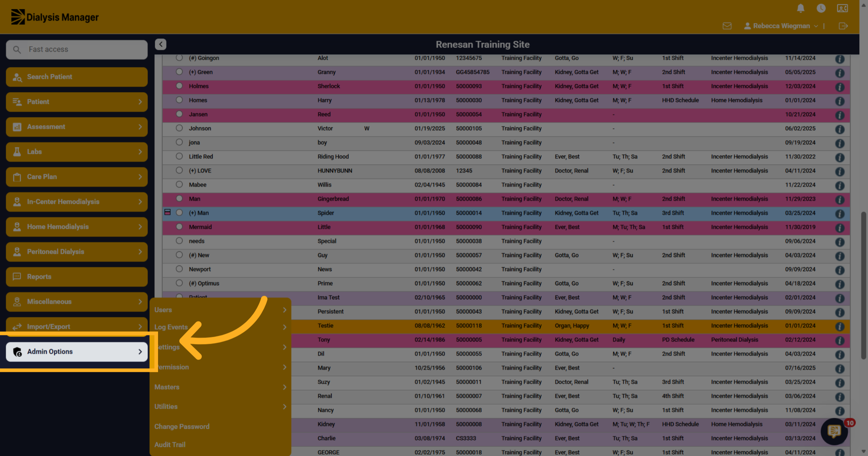Expand In-Center Hemodialysis menu
This screenshot has height=456, width=868.
77,202
